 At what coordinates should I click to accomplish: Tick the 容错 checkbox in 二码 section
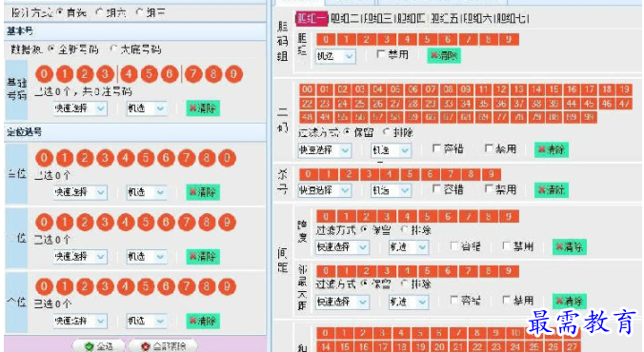[x=436, y=148]
